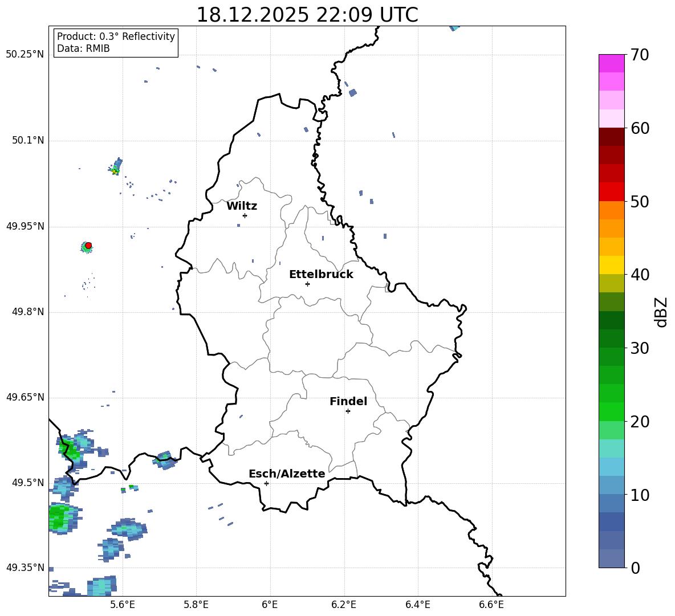Click the Ettelbruck station cross marker
The width and height of the screenshot is (675, 616).
[x=307, y=284]
